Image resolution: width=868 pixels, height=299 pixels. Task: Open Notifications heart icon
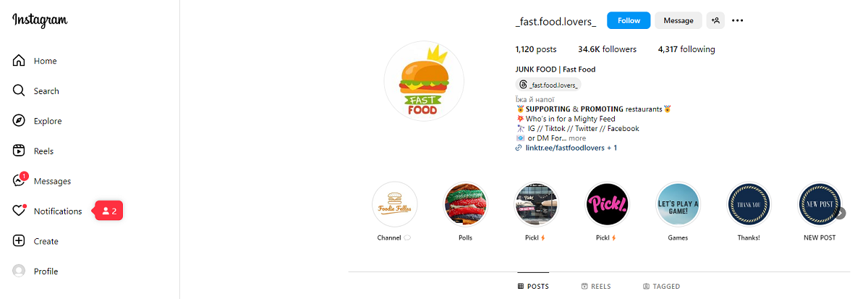point(20,211)
